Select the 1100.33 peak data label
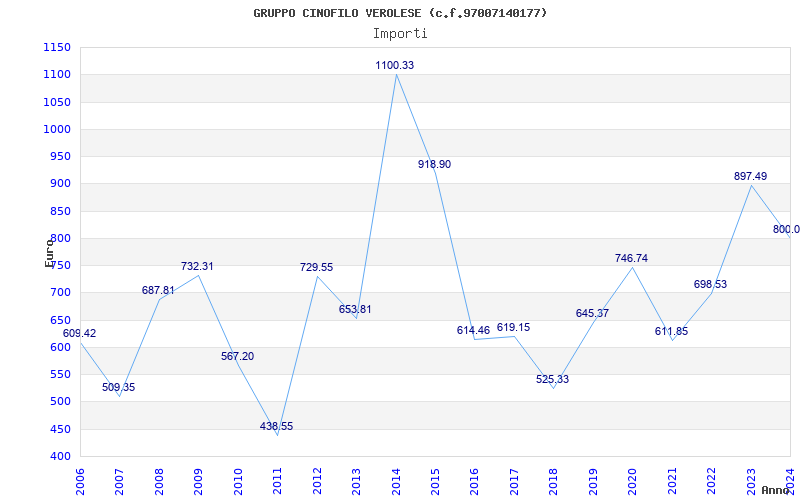Screen dimensions: 800x500 click(x=394, y=65)
